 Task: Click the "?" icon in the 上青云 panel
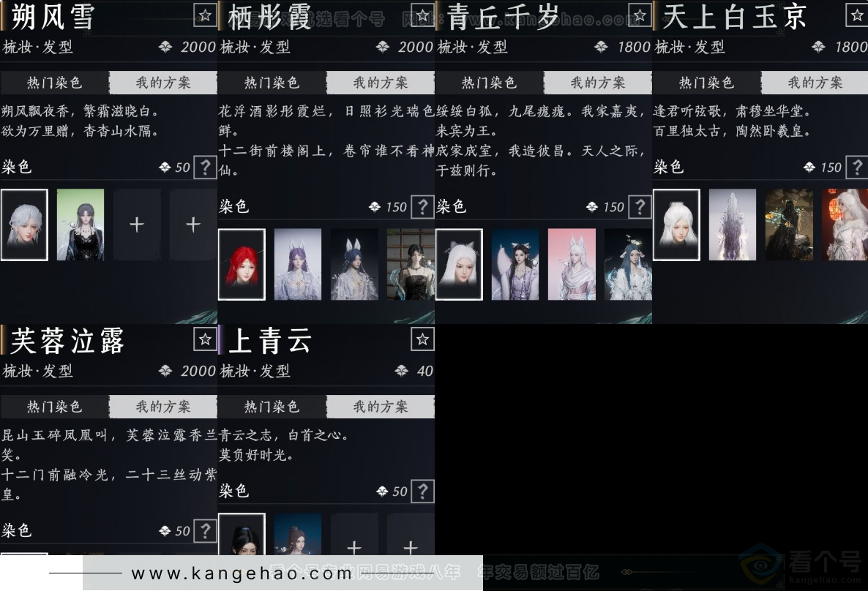422,491
